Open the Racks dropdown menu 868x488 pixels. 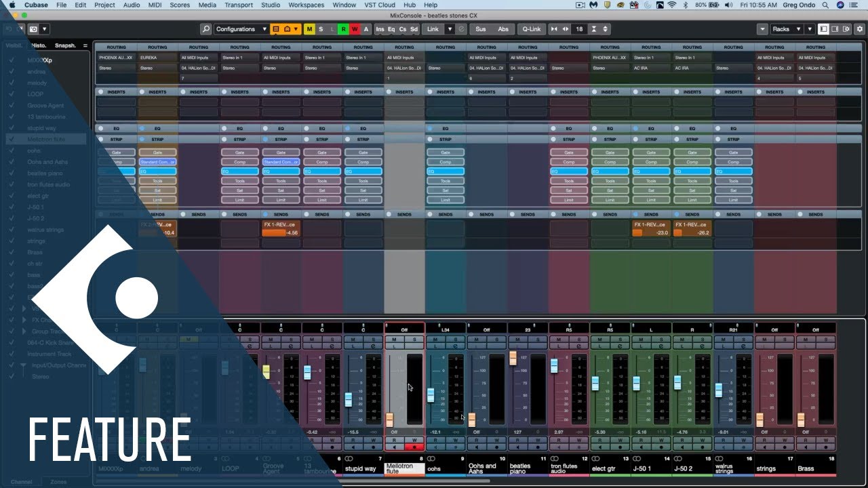pos(787,29)
